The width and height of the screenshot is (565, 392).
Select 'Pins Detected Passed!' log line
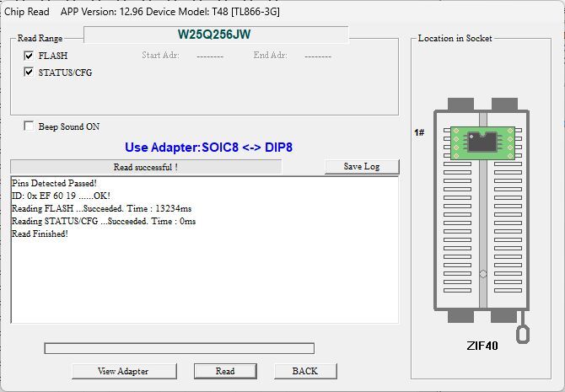tap(54, 183)
